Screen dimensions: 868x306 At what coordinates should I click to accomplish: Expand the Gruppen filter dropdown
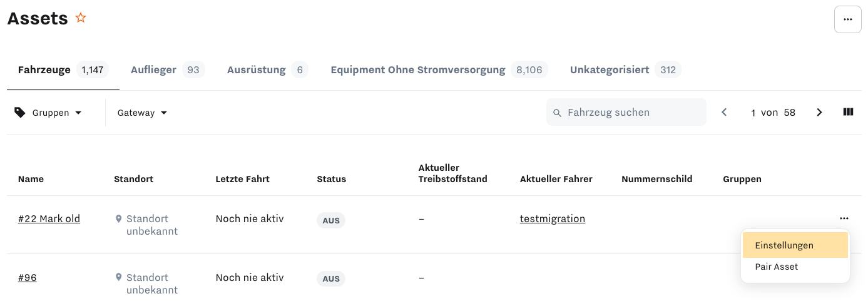tap(48, 113)
